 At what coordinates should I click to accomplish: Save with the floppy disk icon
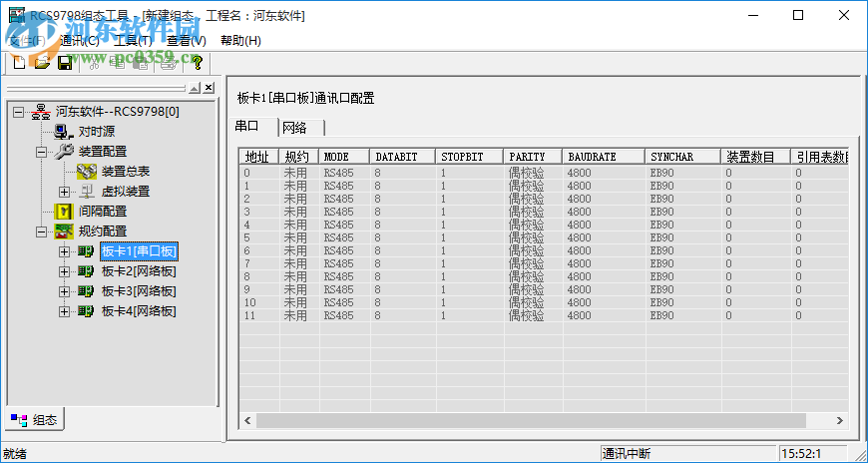coord(65,63)
